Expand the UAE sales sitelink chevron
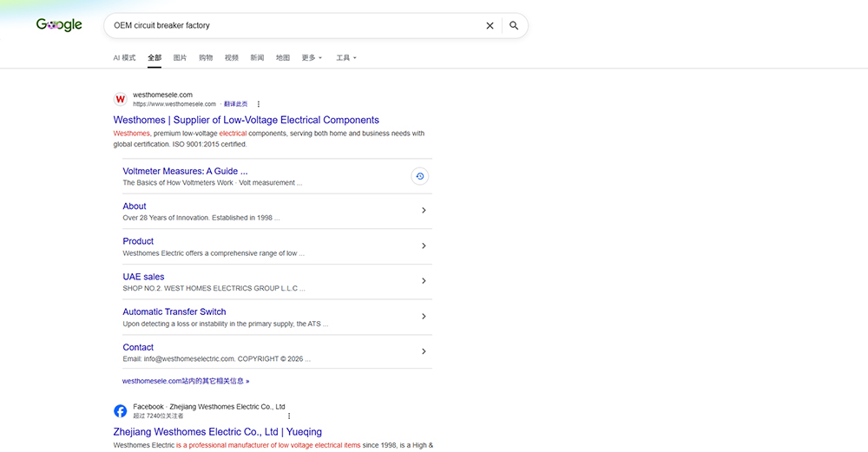The image size is (868, 452). tap(424, 281)
